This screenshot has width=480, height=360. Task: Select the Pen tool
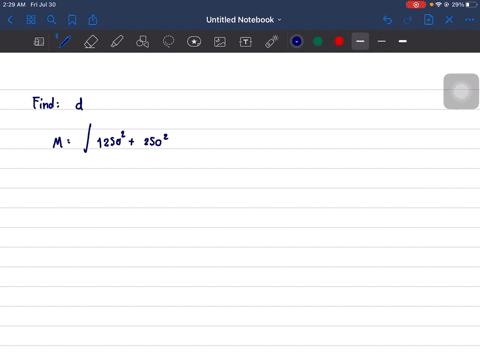pyautogui.click(x=64, y=42)
